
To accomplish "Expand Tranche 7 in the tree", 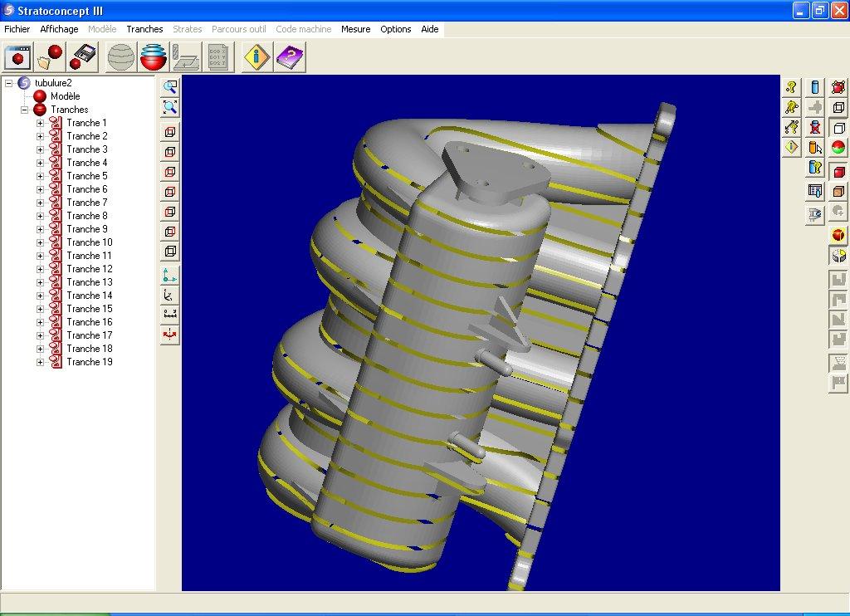I will pyautogui.click(x=40, y=203).
